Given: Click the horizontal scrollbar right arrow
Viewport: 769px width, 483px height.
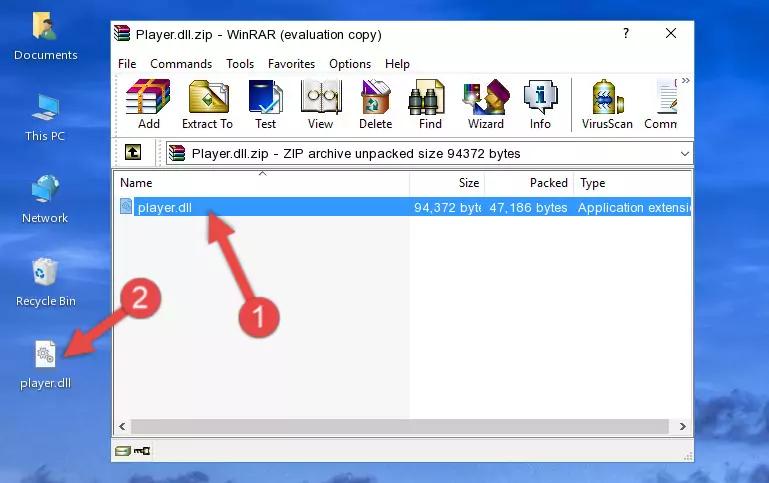Looking at the screenshot, I should 683,427.
